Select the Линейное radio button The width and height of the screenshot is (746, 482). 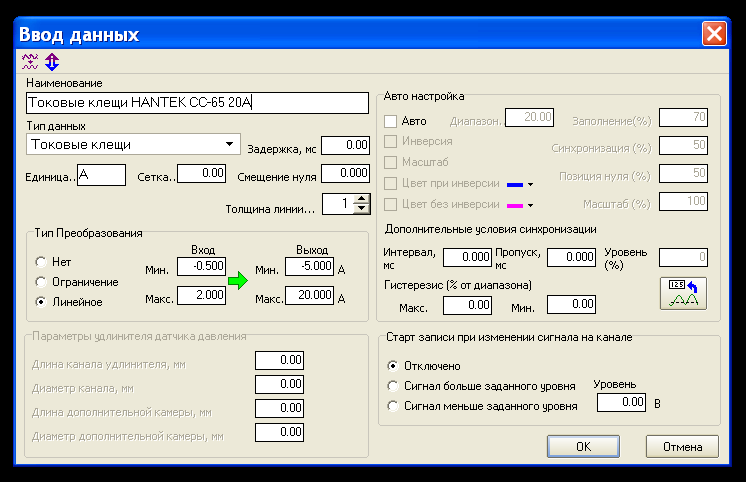[x=41, y=302]
